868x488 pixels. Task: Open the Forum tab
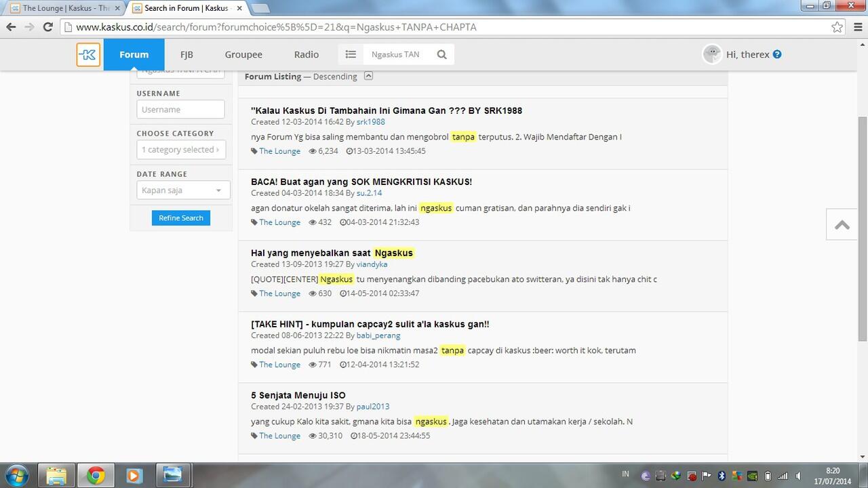[x=134, y=54]
